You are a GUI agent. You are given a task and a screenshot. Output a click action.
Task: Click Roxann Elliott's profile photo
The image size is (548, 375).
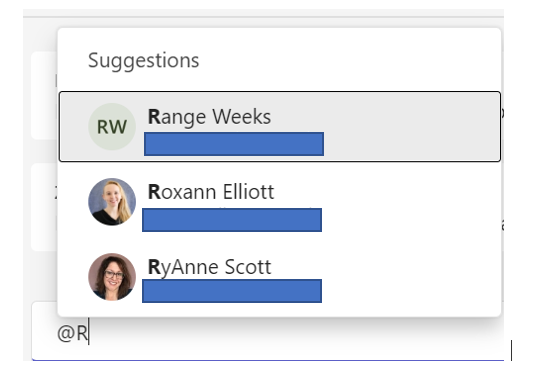112,202
